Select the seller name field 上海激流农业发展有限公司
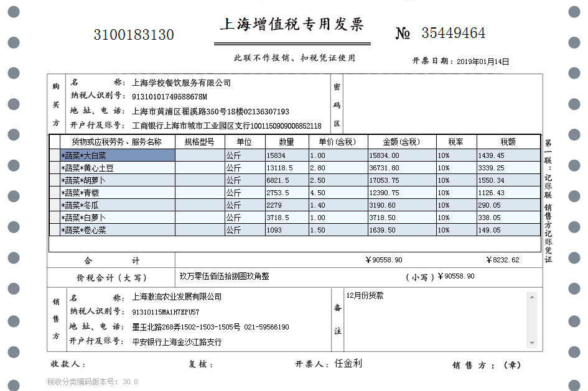 (177, 297)
